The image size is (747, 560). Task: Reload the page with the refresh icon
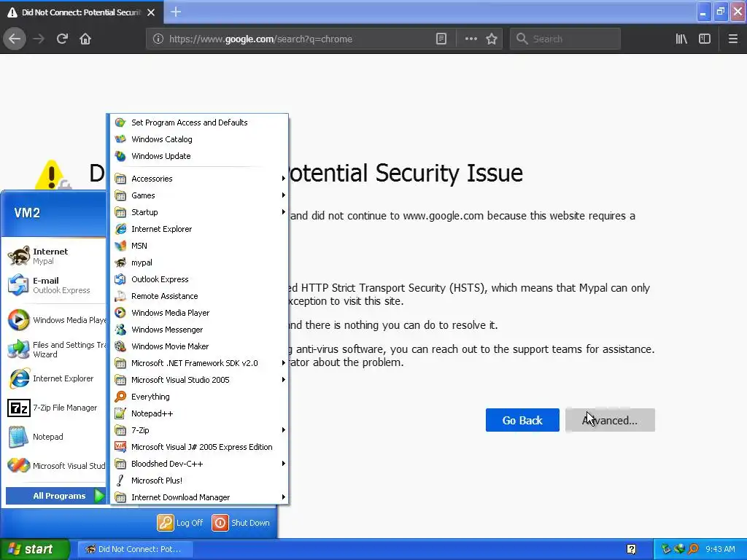pos(62,39)
